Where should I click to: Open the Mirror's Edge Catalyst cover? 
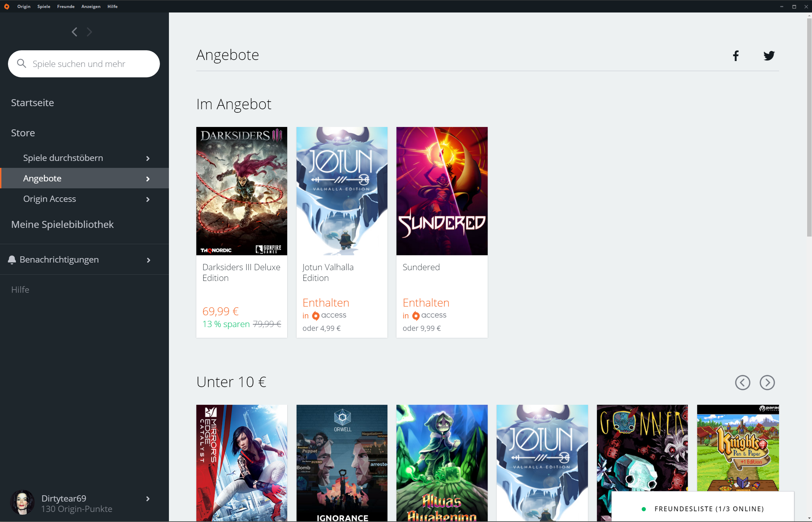(242, 463)
